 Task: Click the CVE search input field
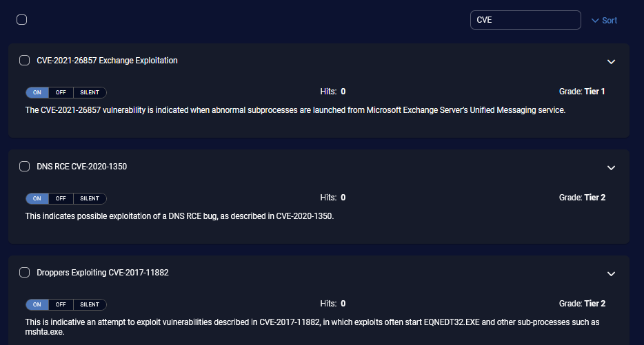(x=525, y=20)
